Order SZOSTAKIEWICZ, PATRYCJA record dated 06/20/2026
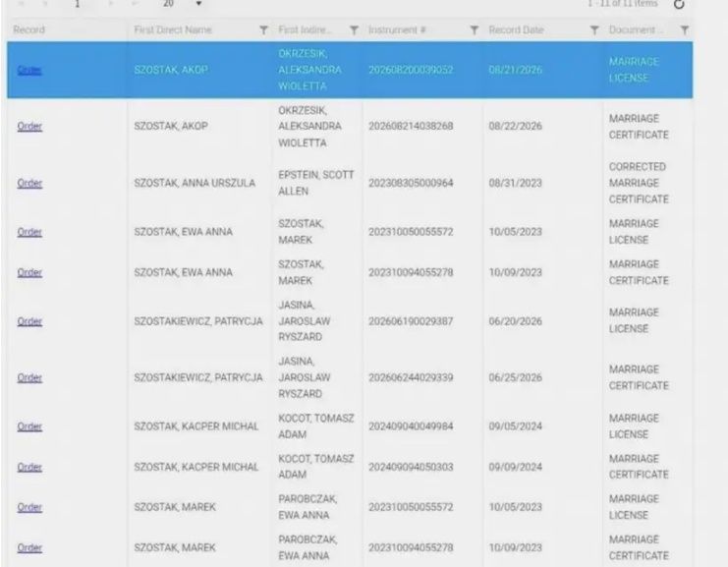728x567 pixels. [x=29, y=321]
